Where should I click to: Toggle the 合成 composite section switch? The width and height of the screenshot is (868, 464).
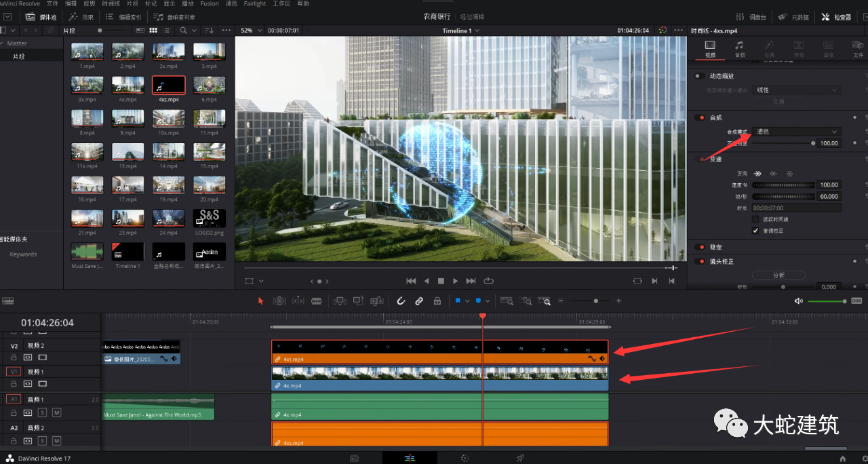coord(700,117)
